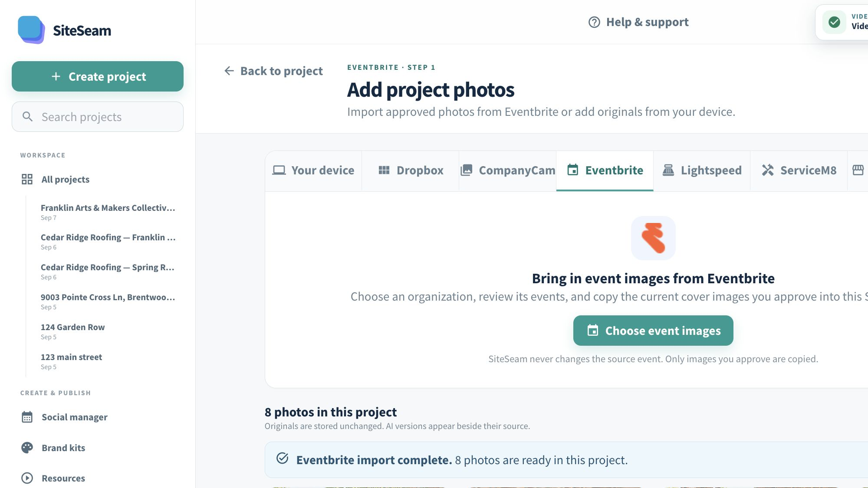Image resolution: width=868 pixels, height=488 pixels.
Task: Open the Lightspeed tab
Action: click(702, 170)
